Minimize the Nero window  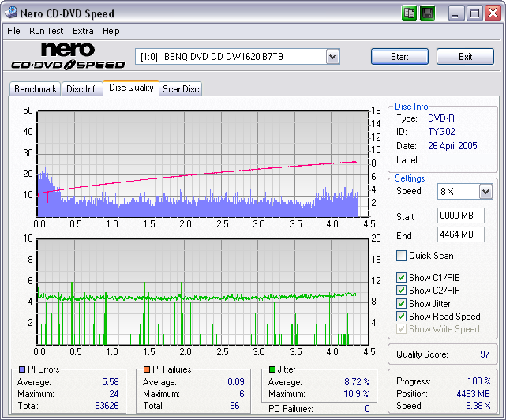coord(456,13)
